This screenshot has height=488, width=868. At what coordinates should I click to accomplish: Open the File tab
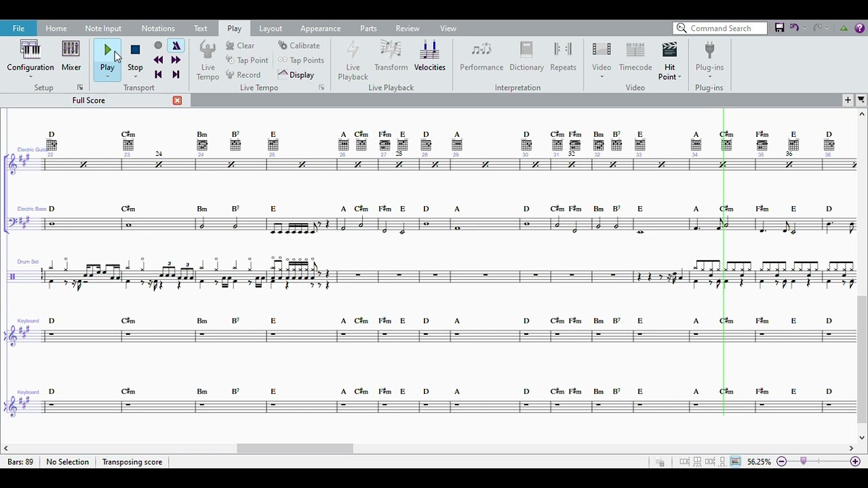point(18,28)
